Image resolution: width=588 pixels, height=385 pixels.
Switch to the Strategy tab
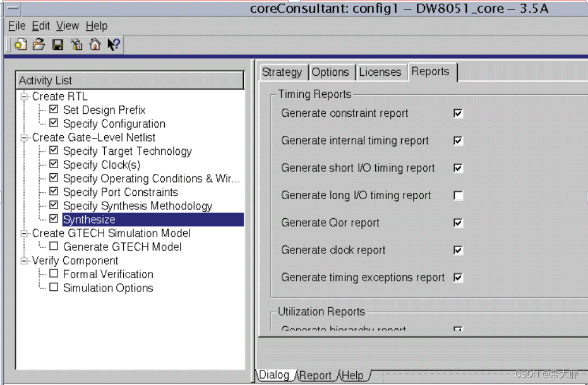tap(283, 72)
